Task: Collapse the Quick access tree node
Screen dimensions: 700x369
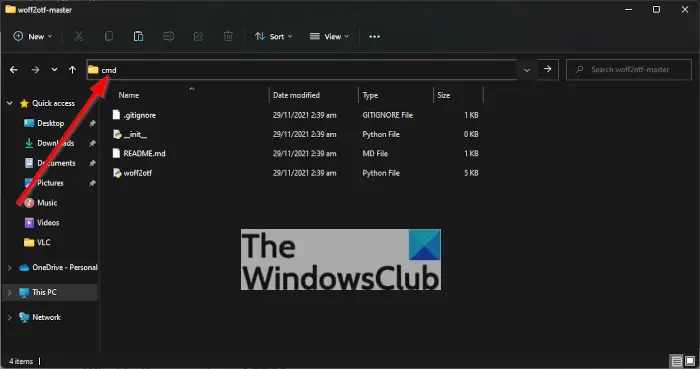Action: click(x=9, y=103)
